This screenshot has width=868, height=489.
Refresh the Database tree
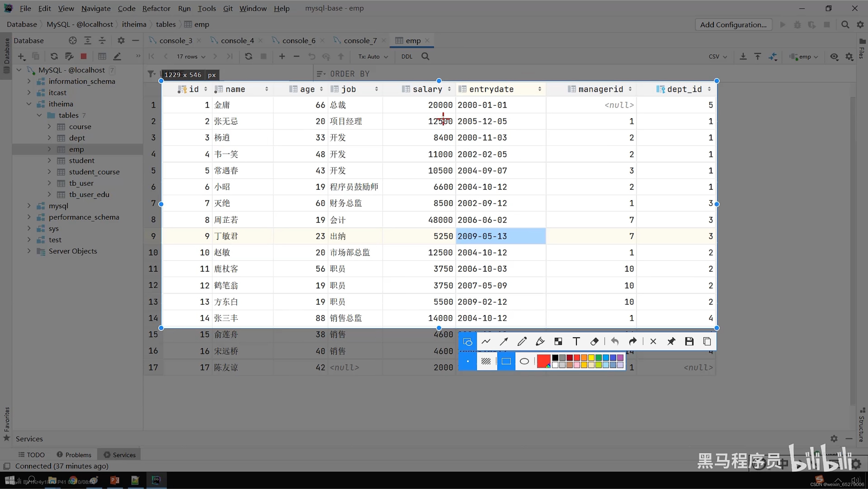click(54, 56)
